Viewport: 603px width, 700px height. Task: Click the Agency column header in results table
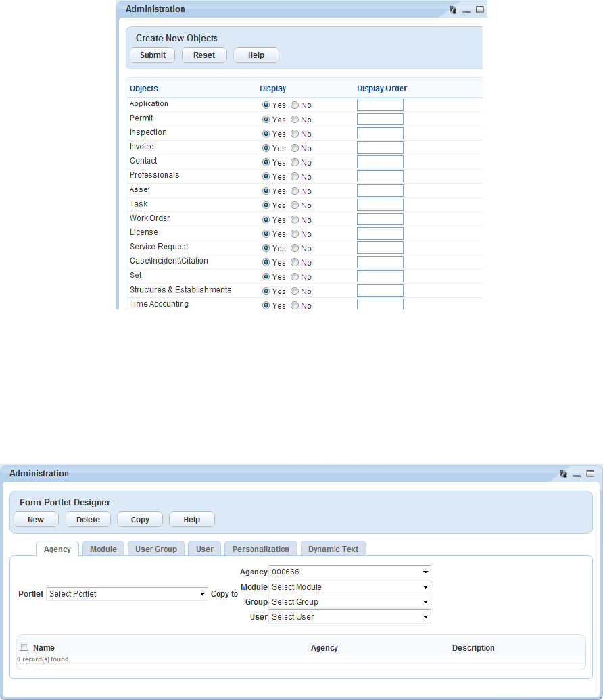point(324,648)
